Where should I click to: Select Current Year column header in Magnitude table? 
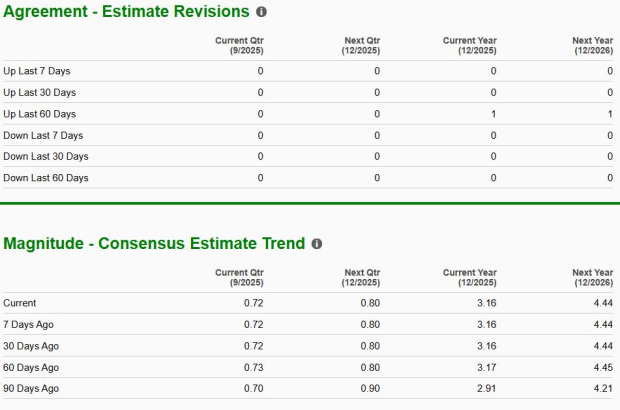470,277
